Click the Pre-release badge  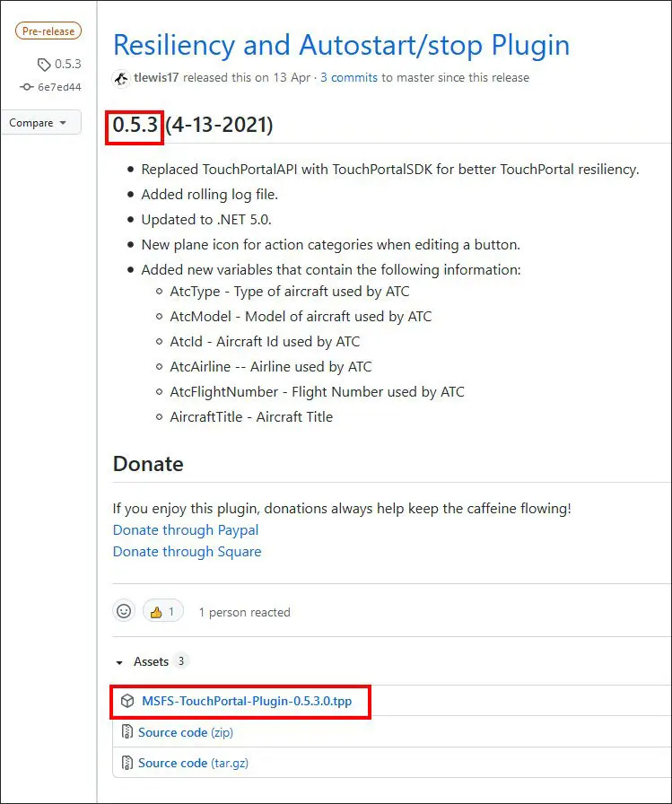point(48,31)
